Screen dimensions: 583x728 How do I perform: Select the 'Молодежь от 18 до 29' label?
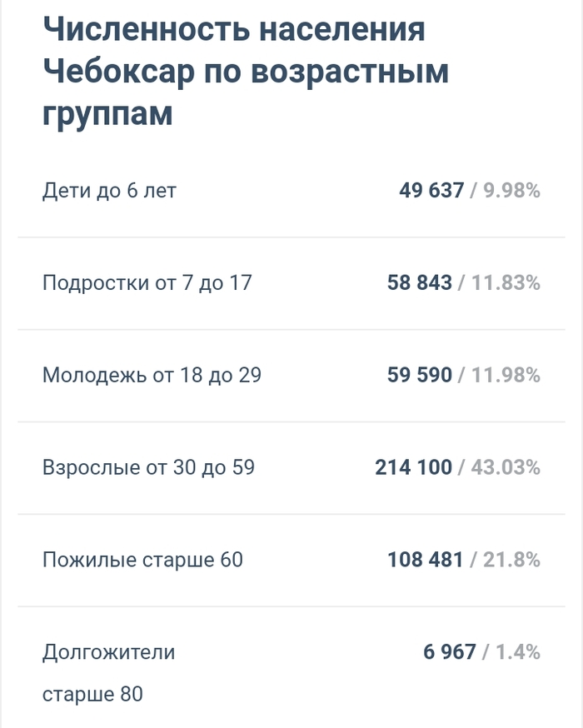pos(152,376)
